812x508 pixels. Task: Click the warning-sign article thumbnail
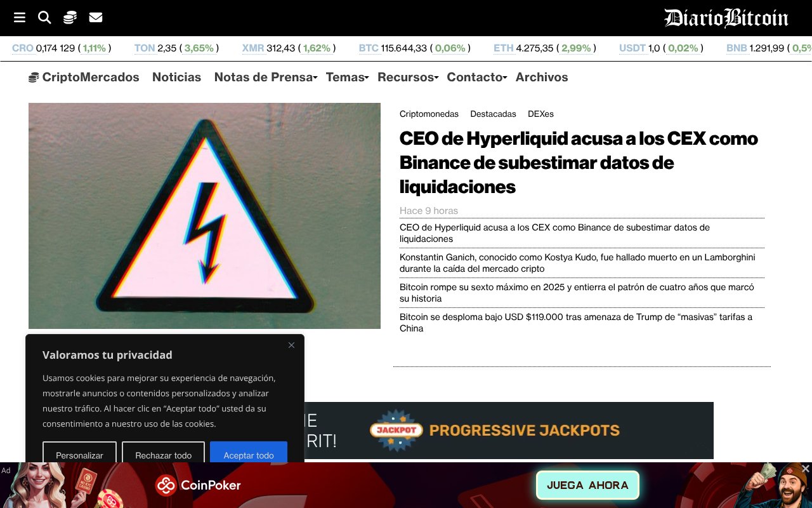pyautogui.click(x=204, y=216)
